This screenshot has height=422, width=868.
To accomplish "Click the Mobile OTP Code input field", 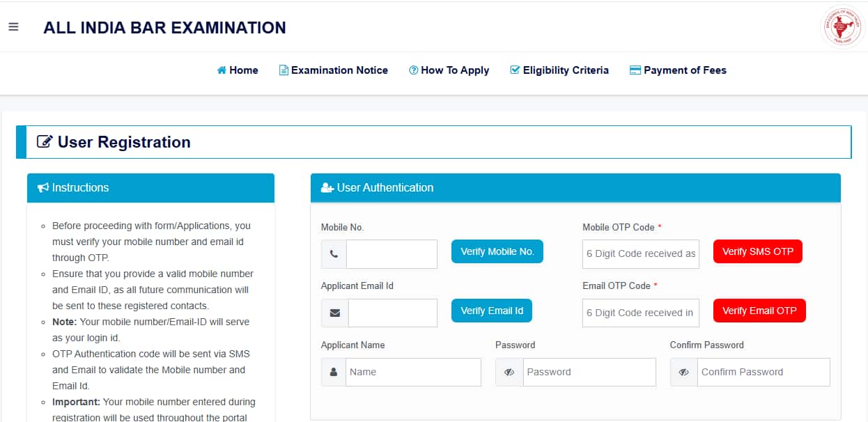I will tap(640, 253).
